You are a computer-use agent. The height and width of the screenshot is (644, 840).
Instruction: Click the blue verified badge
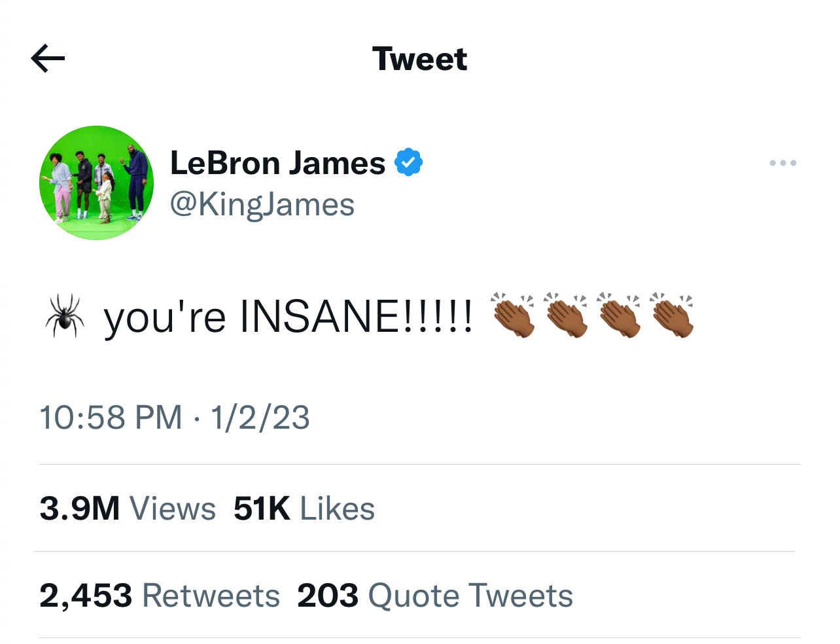(x=408, y=163)
